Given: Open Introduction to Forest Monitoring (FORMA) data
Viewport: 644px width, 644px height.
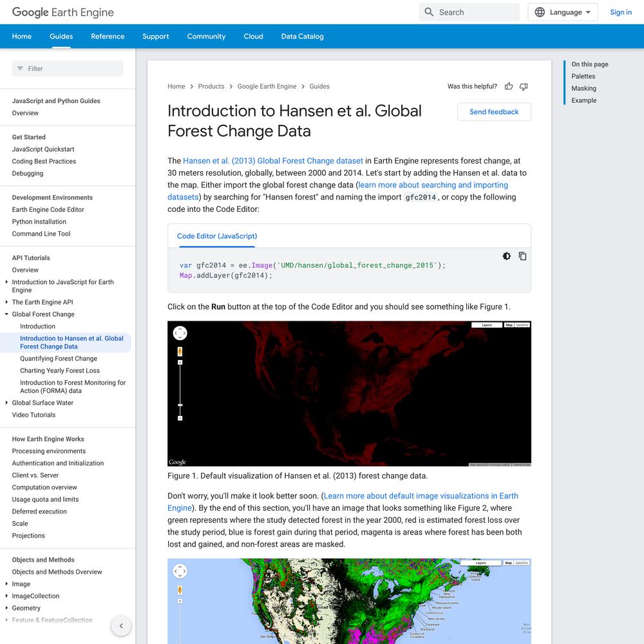Looking at the screenshot, I should tap(73, 387).
